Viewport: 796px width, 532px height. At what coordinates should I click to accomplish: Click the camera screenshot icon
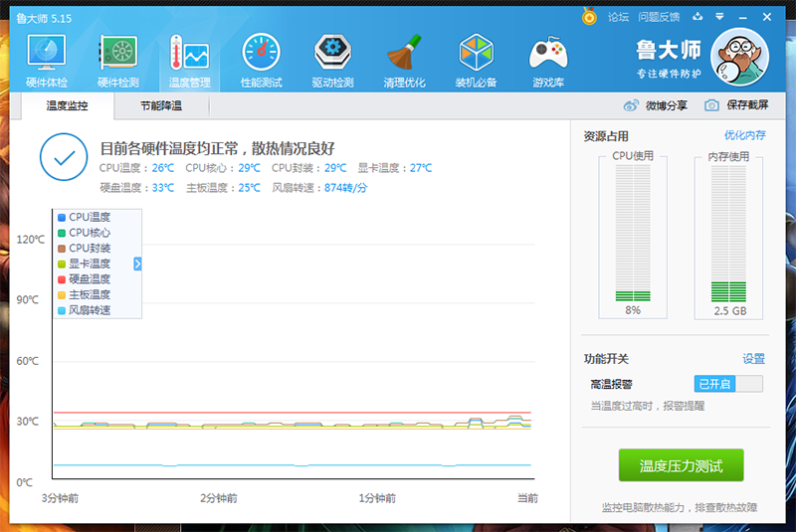tap(711, 105)
